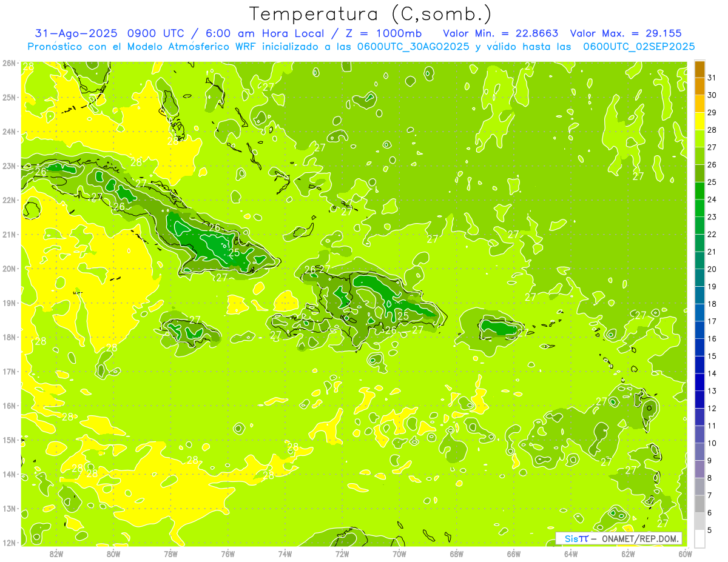
Task: Click the 82W longitude axis label
Action: (x=56, y=554)
